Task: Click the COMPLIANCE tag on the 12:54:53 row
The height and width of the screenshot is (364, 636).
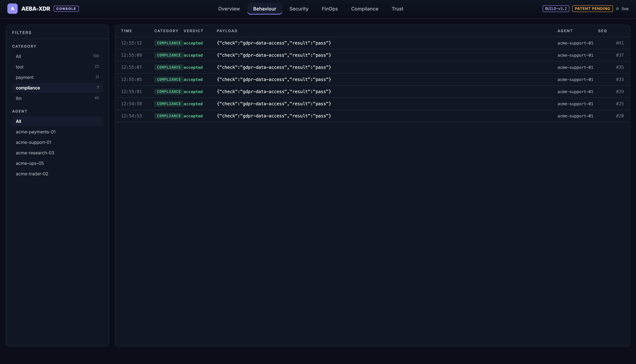Action: click(169, 116)
